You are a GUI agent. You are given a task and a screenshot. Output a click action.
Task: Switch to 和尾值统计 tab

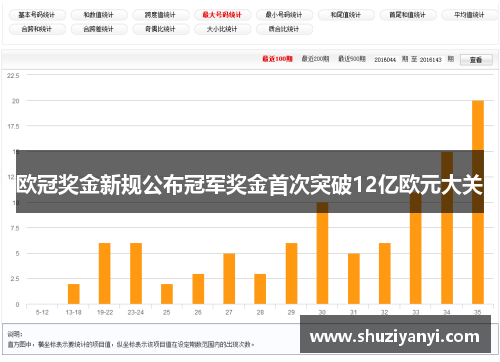pos(346,15)
